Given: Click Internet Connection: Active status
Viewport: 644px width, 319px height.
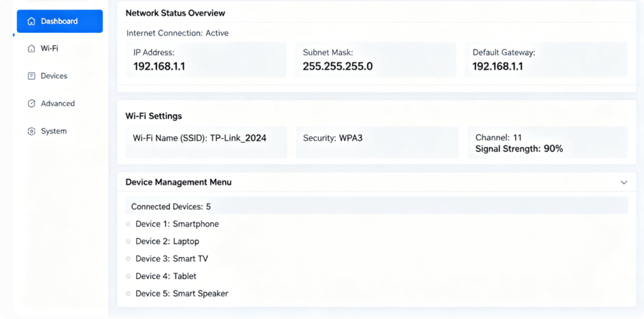Looking at the screenshot, I should (x=177, y=33).
